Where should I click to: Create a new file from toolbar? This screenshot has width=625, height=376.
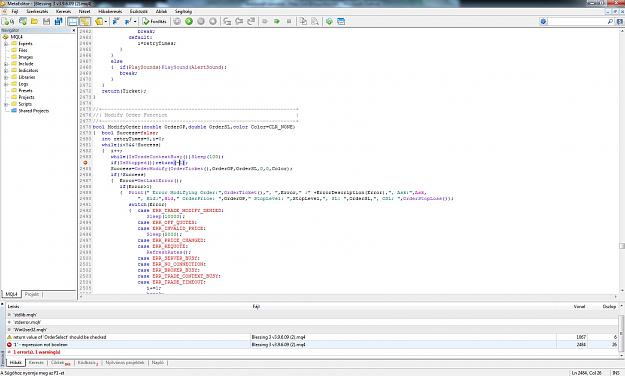coord(7,22)
